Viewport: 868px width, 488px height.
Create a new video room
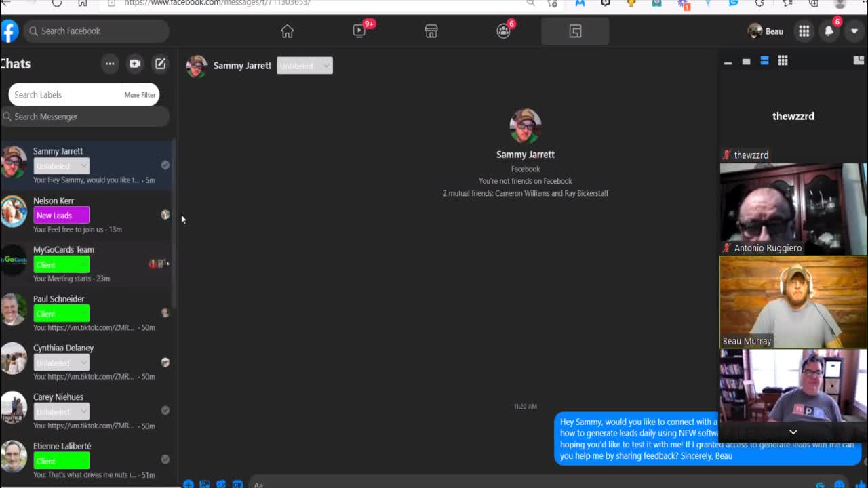tap(135, 64)
